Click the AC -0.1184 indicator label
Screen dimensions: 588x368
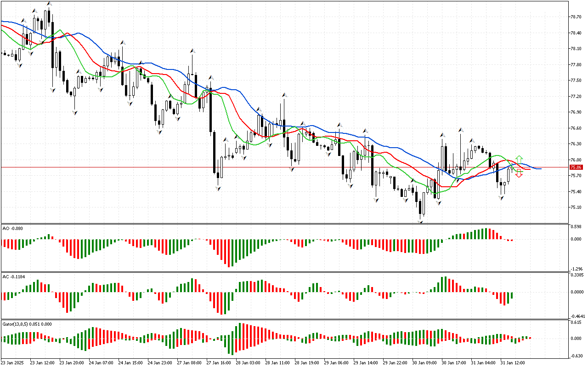13,276
